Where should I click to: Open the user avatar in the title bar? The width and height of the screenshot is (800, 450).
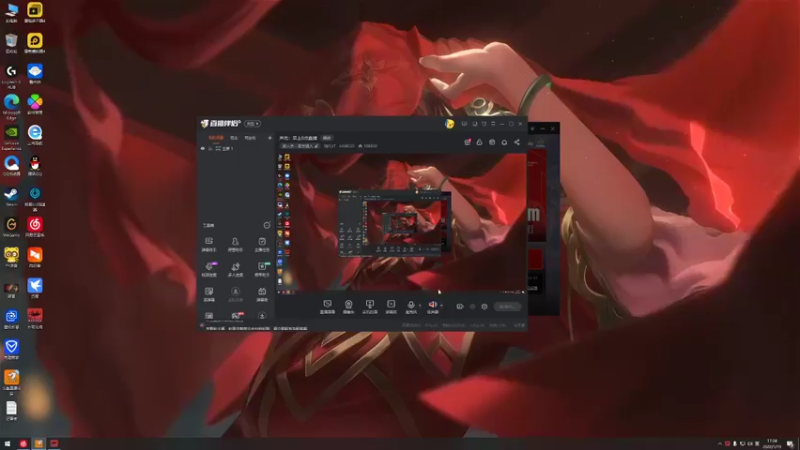point(449,123)
